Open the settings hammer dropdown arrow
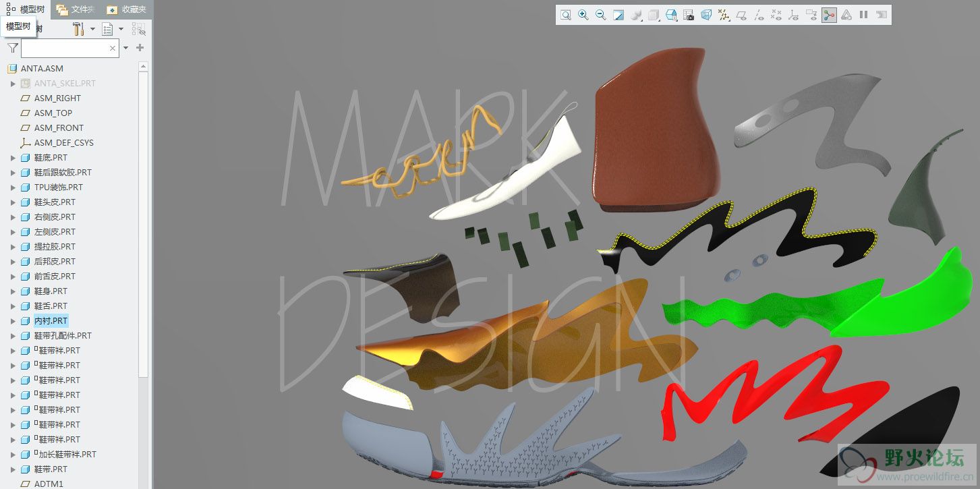 (x=92, y=29)
